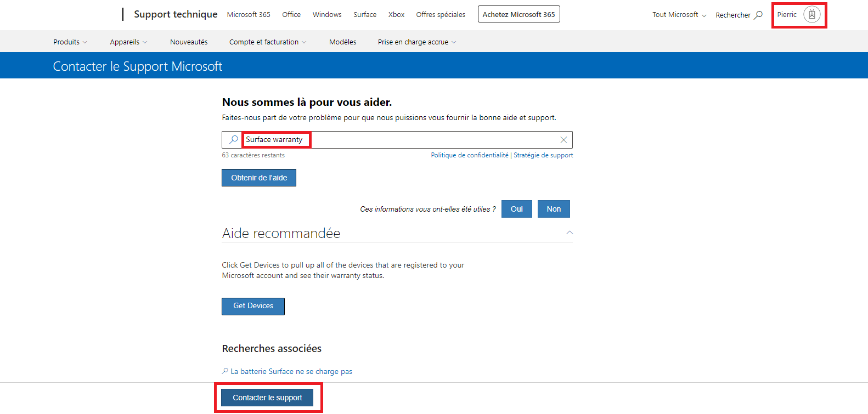Go to Surface in top navigation
This screenshot has width=868, height=414.
(365, 15)
